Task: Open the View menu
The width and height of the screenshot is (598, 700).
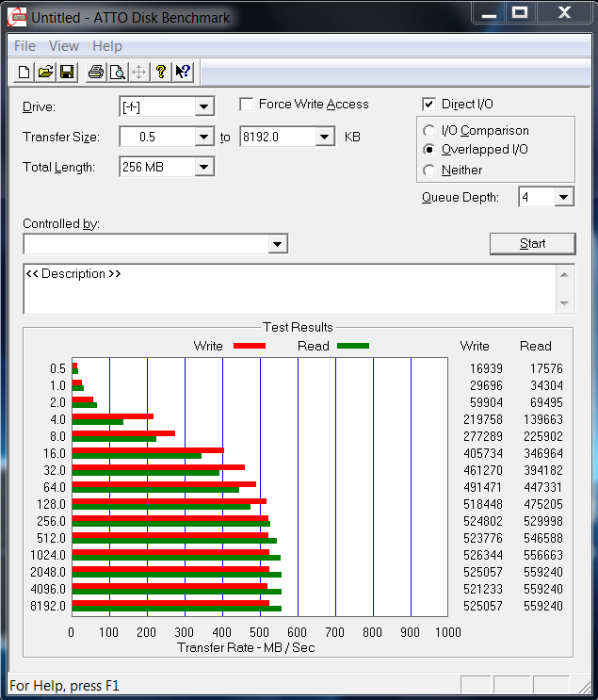Action: (x=64, y=46)
